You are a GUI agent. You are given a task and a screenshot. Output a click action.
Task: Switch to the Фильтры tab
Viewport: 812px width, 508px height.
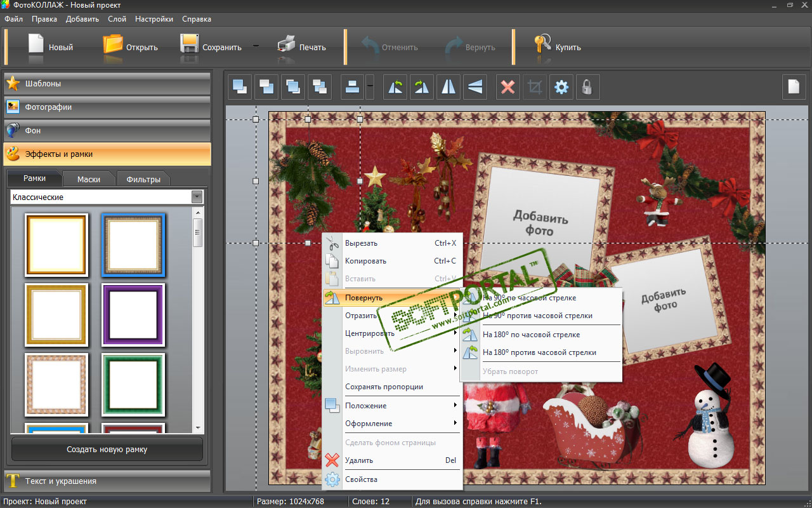143,179
